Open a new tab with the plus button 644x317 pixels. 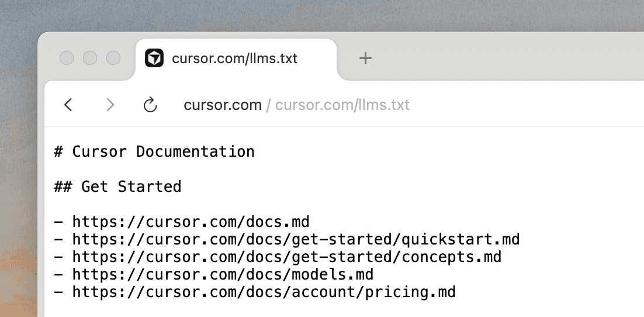pos(365,58)
